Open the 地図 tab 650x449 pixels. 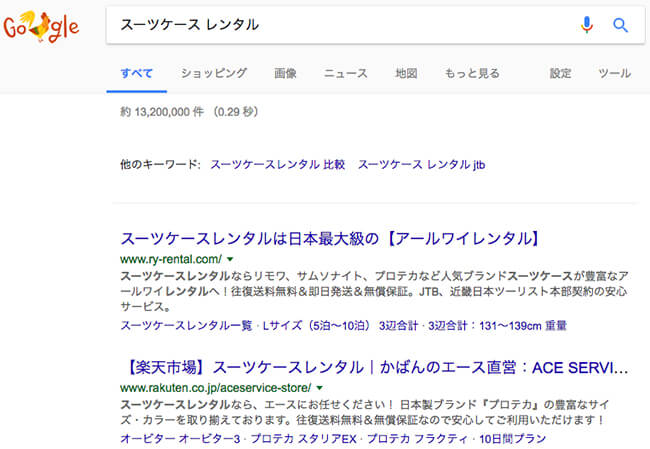pyautogui.click(x=406, y=73)
